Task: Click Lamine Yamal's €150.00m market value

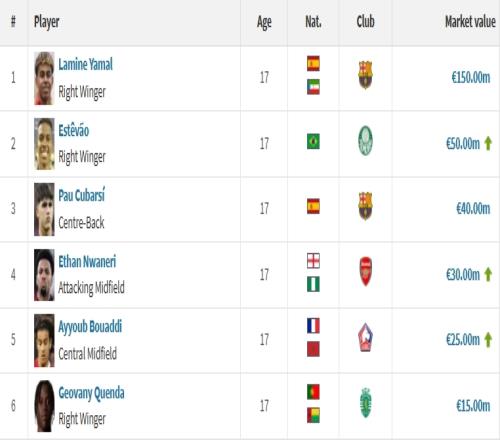Action: pyautogui.click(x=471, y=78)
